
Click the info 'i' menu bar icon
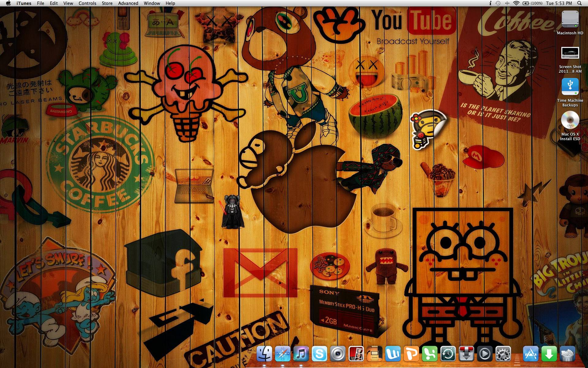490,3
